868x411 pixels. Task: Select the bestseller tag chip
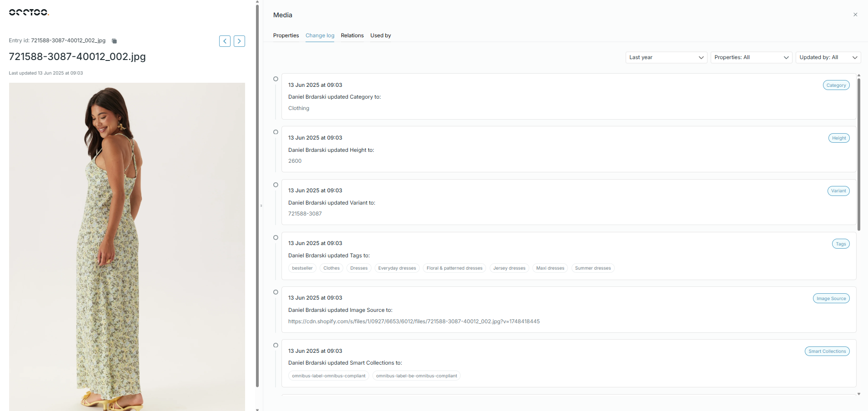[x=302, y=268]
